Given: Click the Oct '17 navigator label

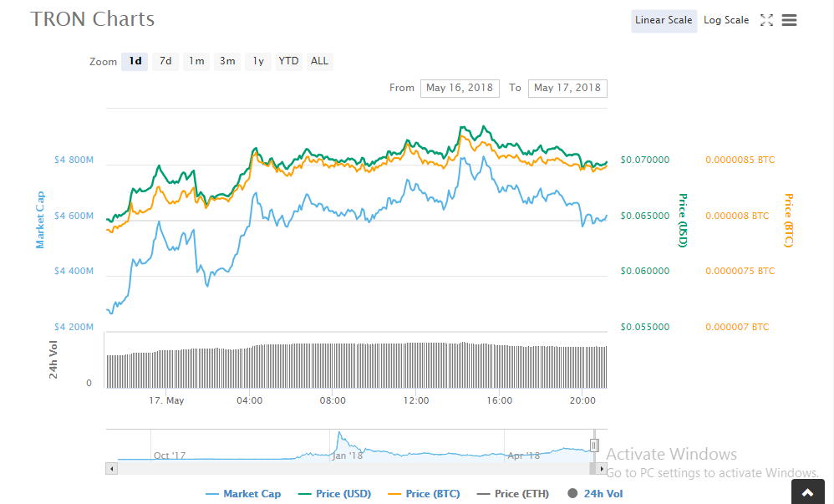Looking at the screenshot, I should (x=170, y=456).
